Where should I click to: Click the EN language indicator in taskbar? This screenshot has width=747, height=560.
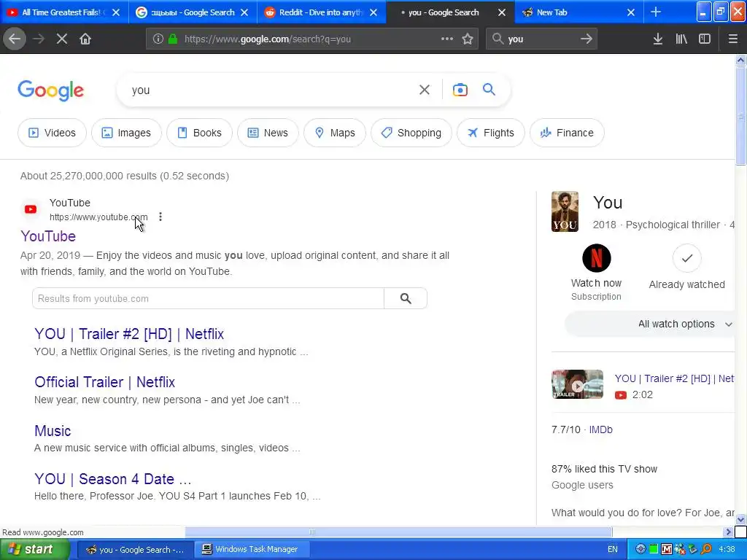(613, 550)
